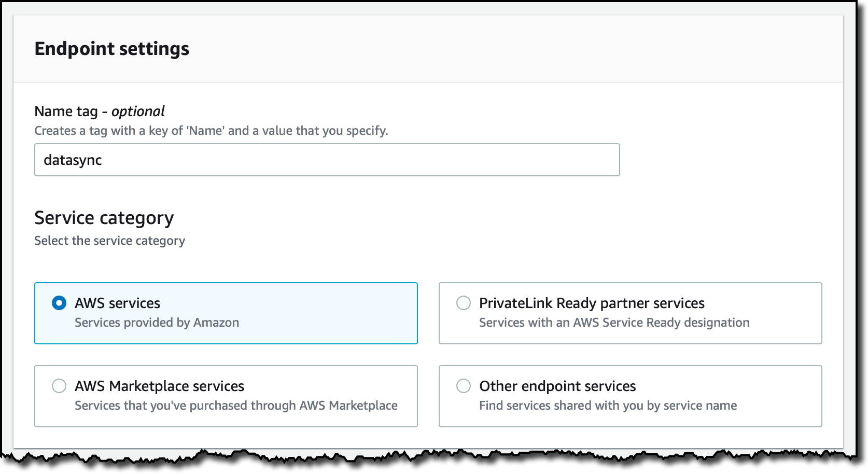Pick the Other endpoint services radio button
The image size is (868, 474).
pos(463,386)
